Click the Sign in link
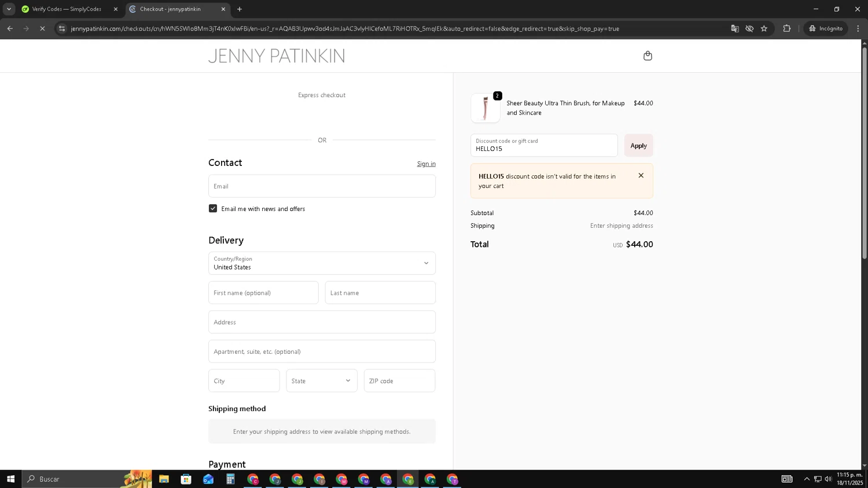Image resolution: width=868 pixels, height=488 pixels. pos(426,164)
